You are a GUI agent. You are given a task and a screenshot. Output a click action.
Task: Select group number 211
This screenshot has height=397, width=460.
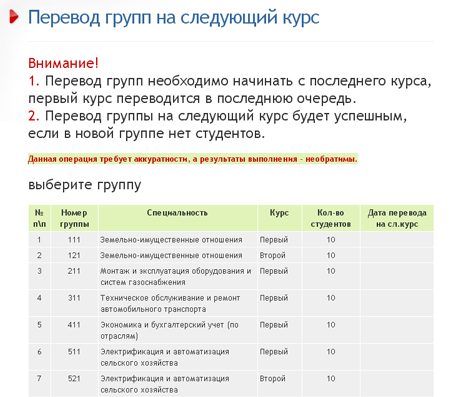coord(74,271)
